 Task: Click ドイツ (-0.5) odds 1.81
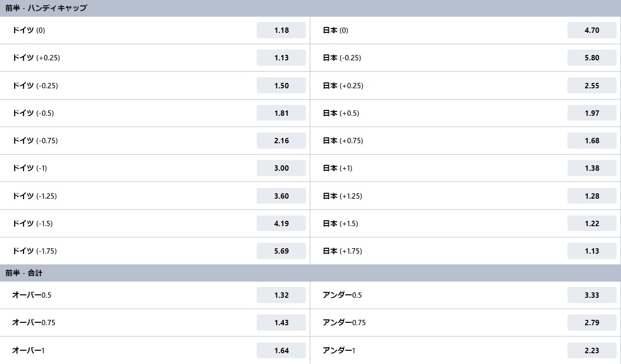(x=281, y=113)
